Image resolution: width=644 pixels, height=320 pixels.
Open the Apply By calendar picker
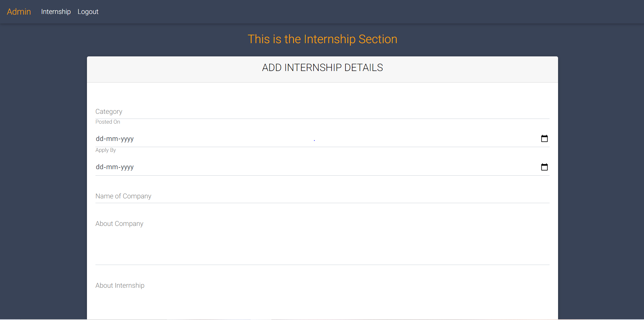click(544, 167)
